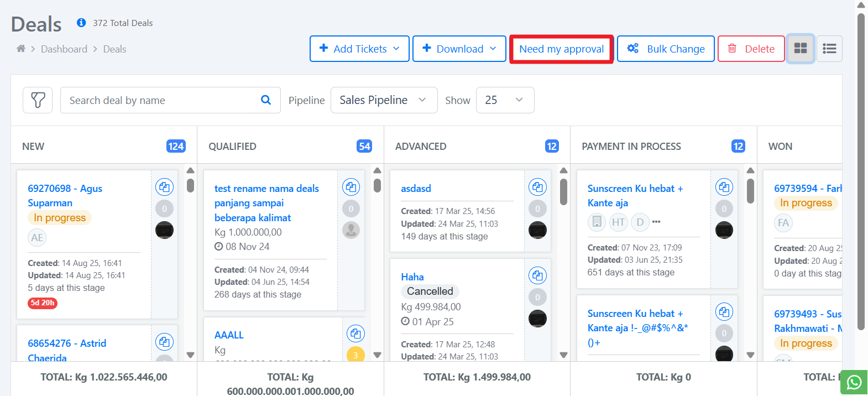The image size is (868, 396).
Task: Open the Show 25 count dropdown
Action: 505,100
